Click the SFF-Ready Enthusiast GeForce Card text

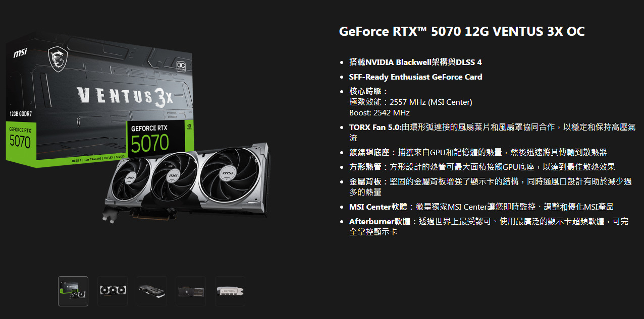[x=415, y=77]
